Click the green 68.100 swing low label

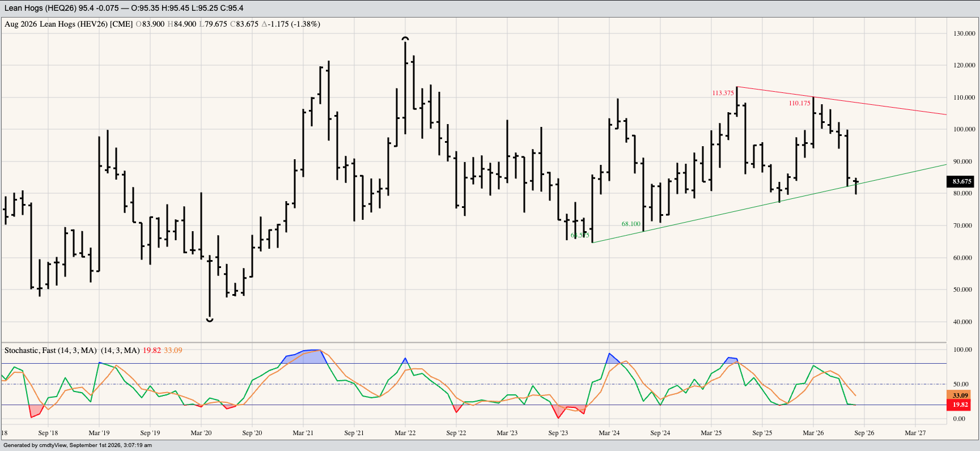pos(631,224)
